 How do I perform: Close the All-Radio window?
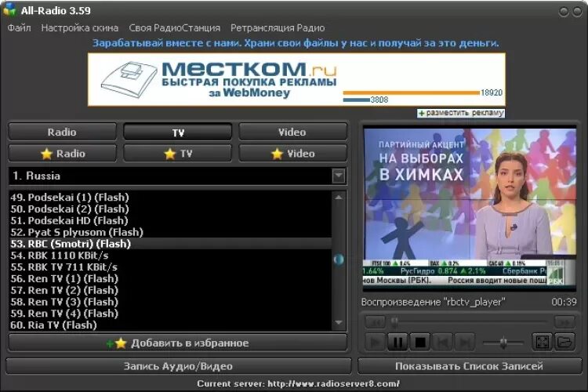[x=577, y=12]
